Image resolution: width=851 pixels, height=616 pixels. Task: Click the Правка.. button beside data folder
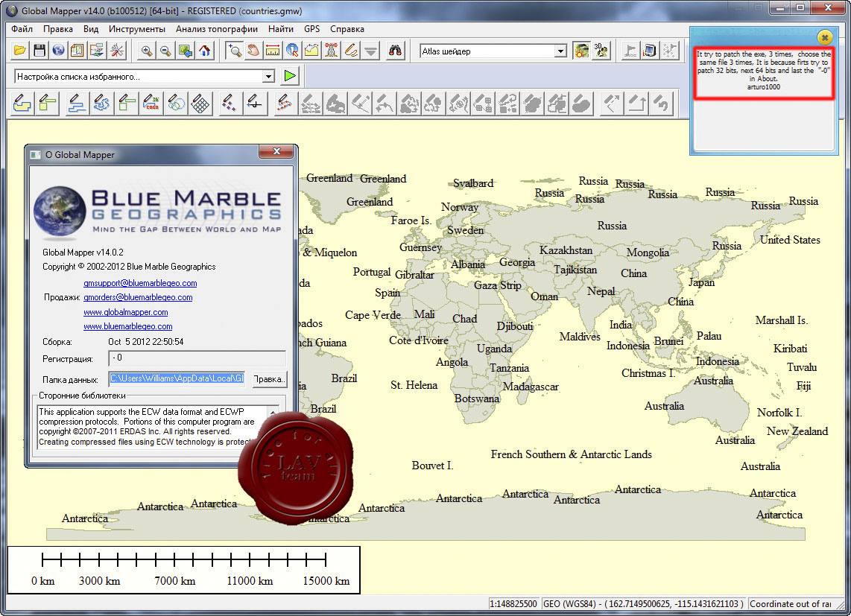269,379
